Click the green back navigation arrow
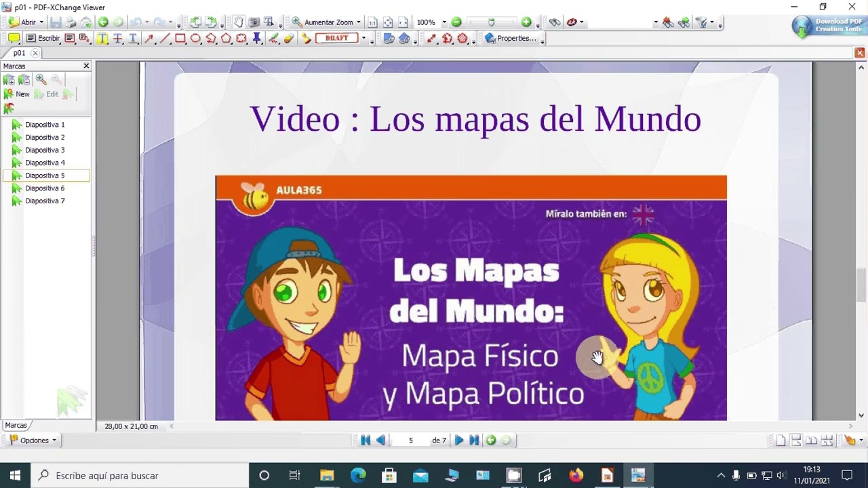The width and height of the screenshot is (868, 488). pyautogui.click(x=103, y=22)
